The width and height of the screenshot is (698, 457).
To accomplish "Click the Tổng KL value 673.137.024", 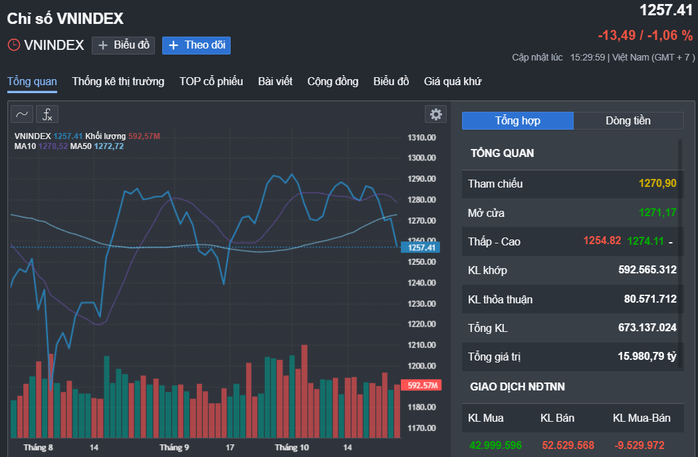I will coord(647,328).
